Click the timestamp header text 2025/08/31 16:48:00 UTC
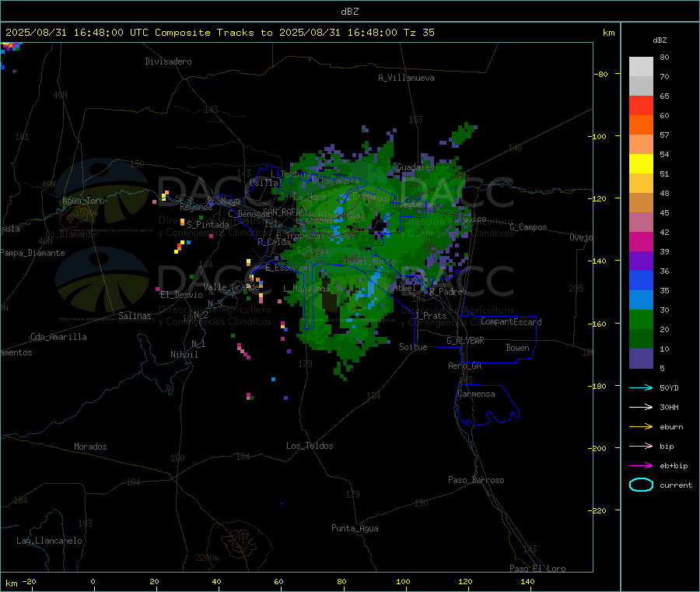 pos(77,33)
